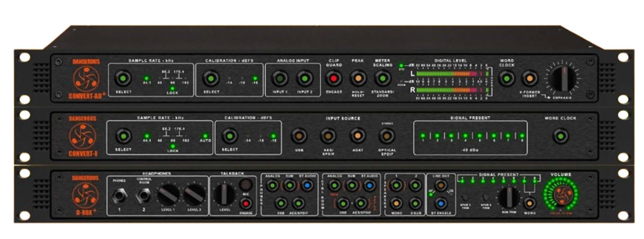Click the SPKR 3 TRIM control

(486, 197)
